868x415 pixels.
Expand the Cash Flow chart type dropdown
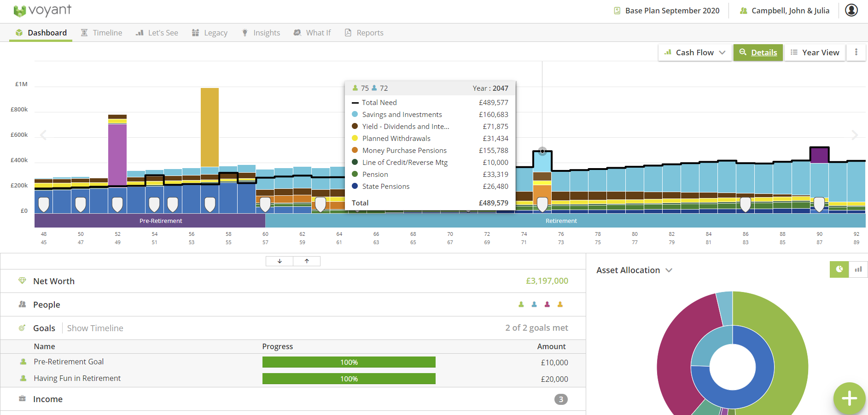point(695,53)
